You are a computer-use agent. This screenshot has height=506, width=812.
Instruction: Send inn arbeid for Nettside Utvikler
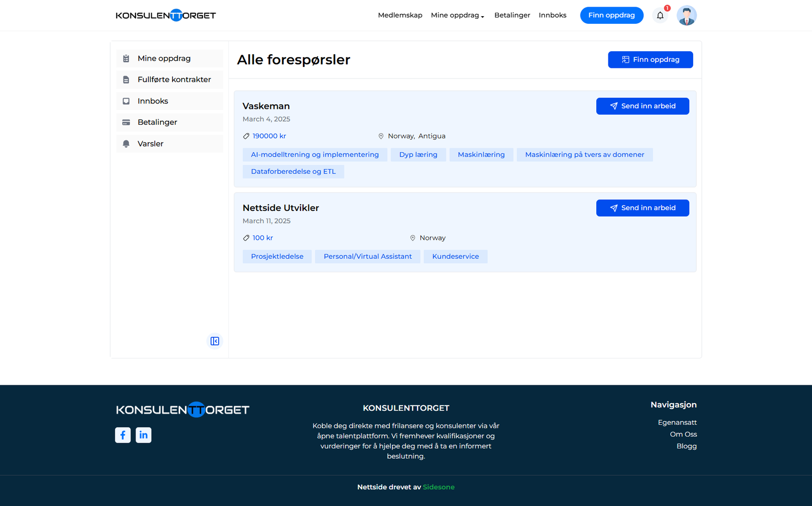tap(642, 208)
